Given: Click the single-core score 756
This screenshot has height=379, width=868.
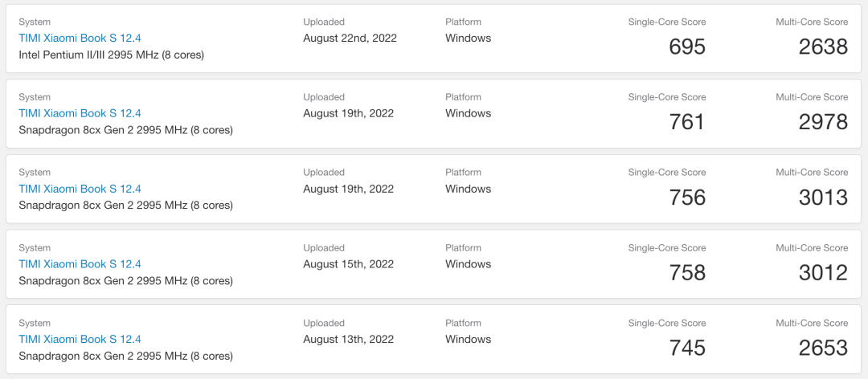Looking at the screenshot, I should click(x=687, y=198).
